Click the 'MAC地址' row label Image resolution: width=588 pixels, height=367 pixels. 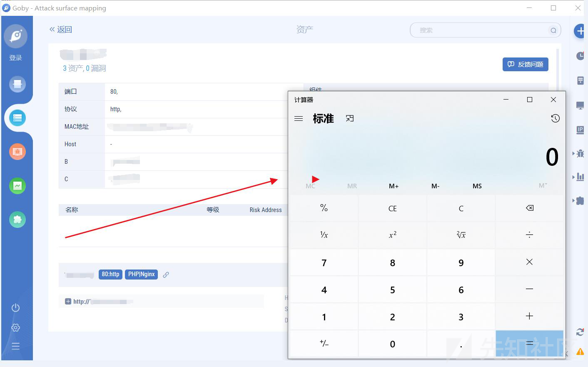pos(77,127)
